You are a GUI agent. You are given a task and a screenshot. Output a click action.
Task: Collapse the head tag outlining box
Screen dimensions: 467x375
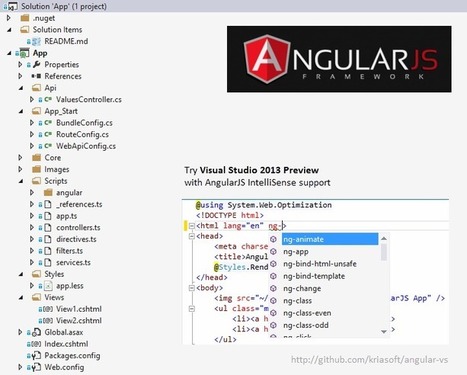[192, 236]
